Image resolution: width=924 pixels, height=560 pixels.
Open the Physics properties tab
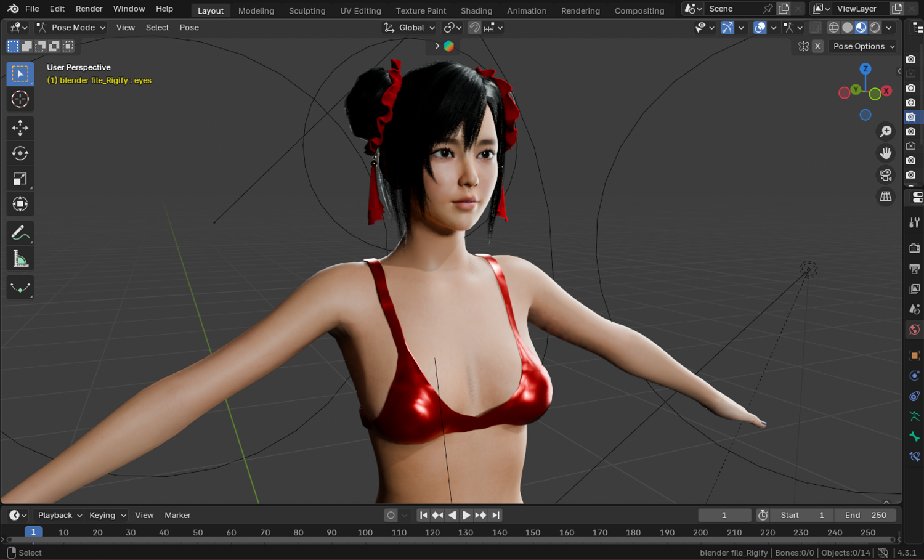(x=915, y=376)
